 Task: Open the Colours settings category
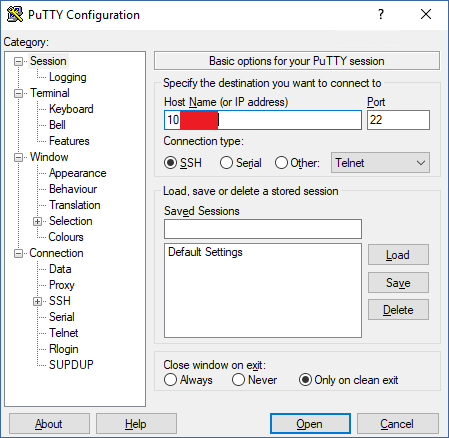[x=66, y=237]
